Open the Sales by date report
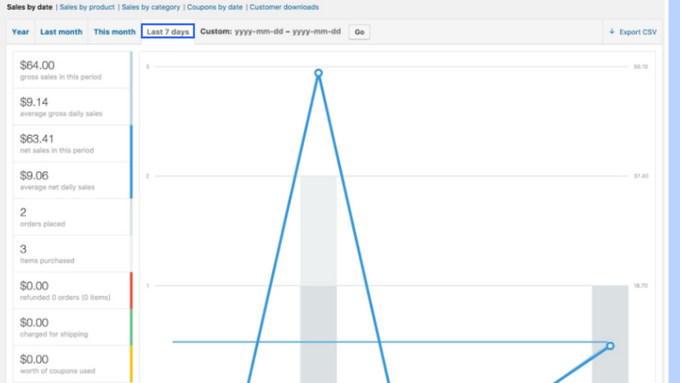The height and width of the screenshot is (383, 680). click(29, 7)
